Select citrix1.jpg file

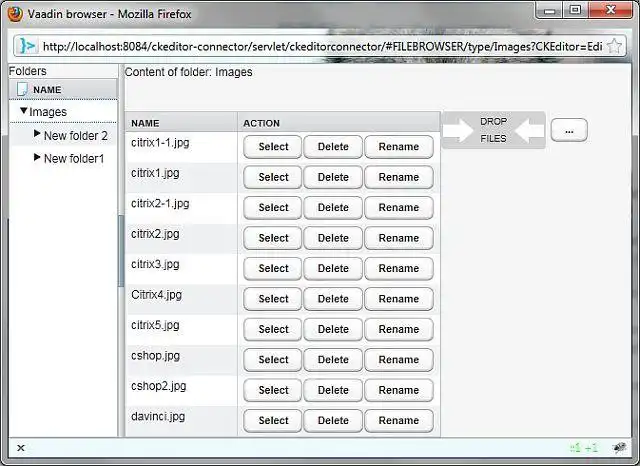point(273,177)
